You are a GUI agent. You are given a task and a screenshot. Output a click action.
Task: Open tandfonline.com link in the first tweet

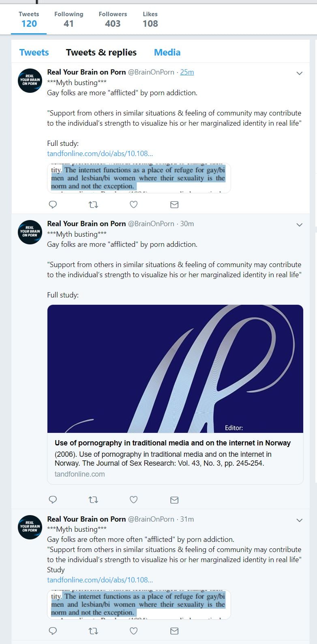[100, 154]
